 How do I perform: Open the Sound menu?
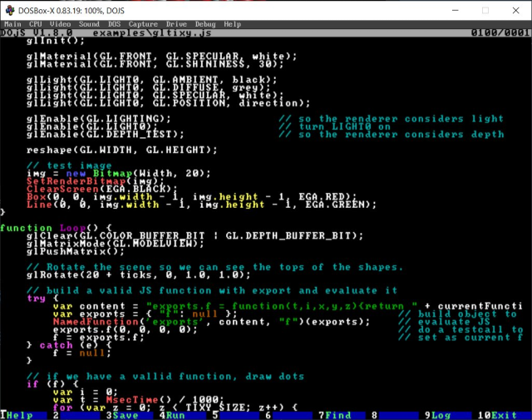pyautogui.click(x=90, y=24)
